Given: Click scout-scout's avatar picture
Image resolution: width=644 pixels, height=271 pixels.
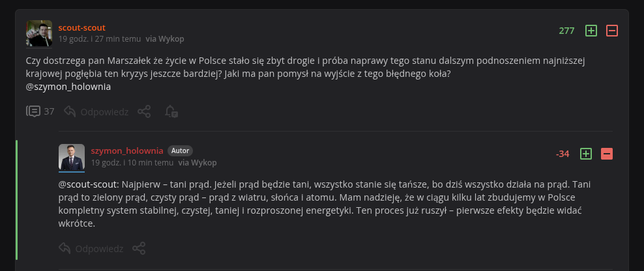Looking at the screenshot, I should (x=38, y=33).
